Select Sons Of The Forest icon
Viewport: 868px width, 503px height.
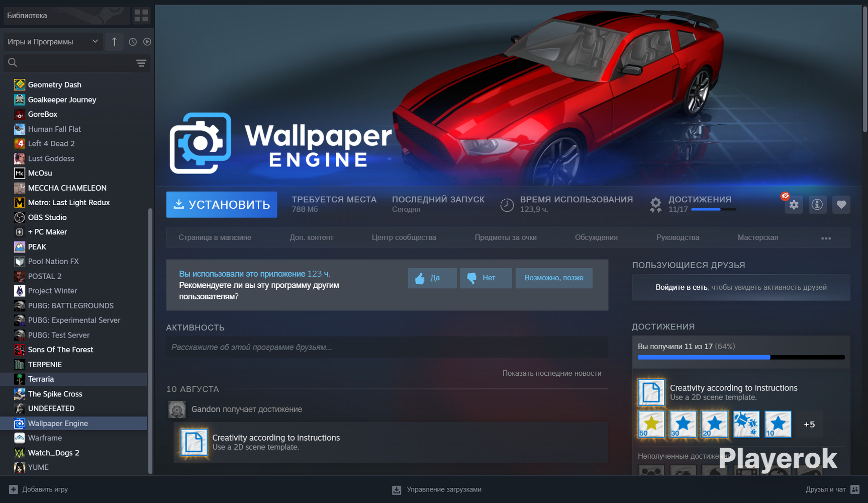pyautogui.click(x=20, y=350)
